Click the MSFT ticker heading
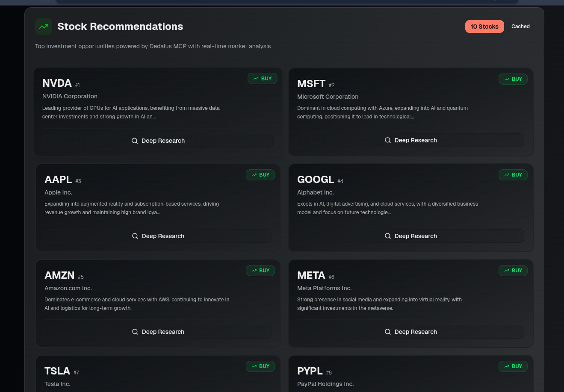The height and width of the screenshot is (392, 564). tap(311, 84)
